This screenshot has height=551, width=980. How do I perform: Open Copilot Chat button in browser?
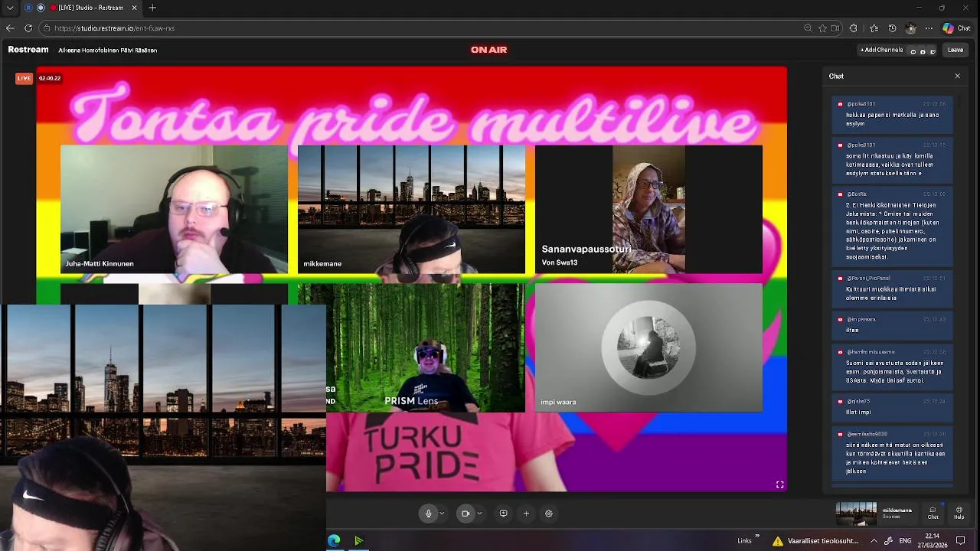(x=956, y=28)
